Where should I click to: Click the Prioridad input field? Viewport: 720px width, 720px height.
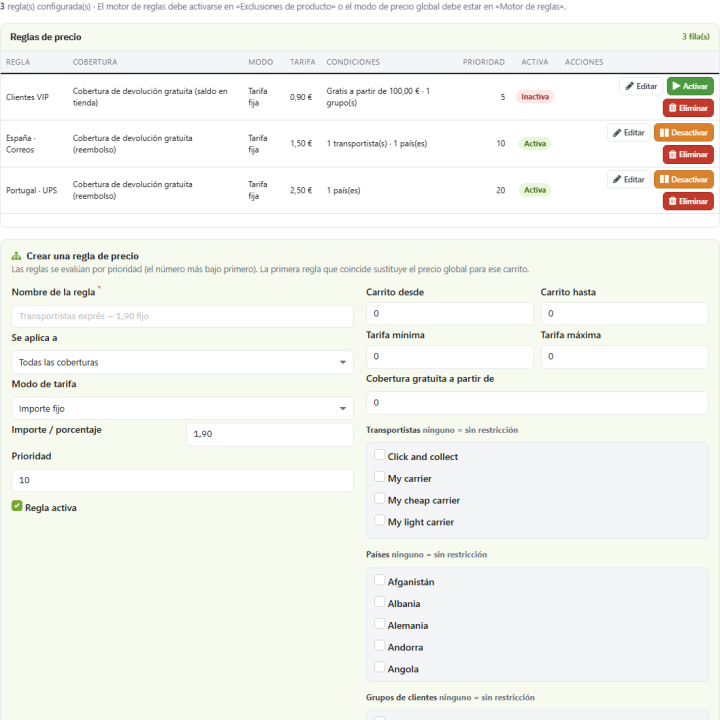[x=182, y=480]
